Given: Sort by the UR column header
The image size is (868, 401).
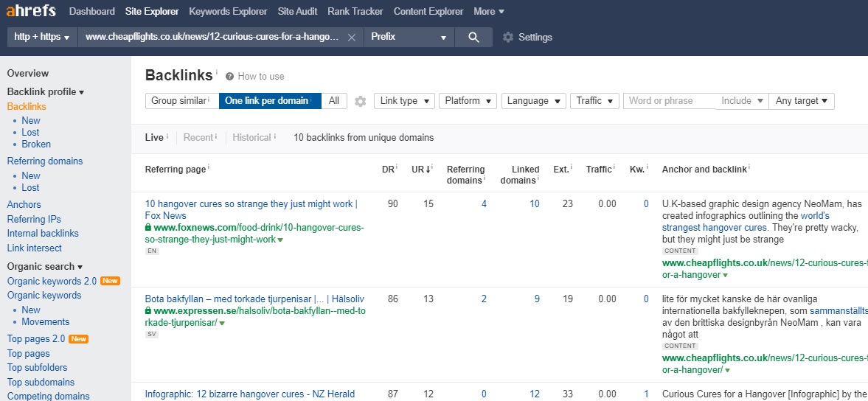Looking at the screenshot, I should point(420,170).
